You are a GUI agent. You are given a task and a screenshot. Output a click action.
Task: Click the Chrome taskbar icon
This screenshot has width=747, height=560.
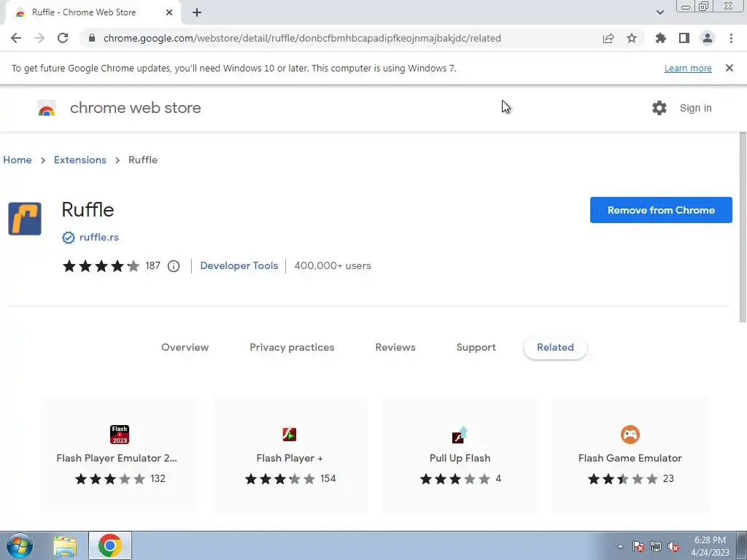coord(110,545)
